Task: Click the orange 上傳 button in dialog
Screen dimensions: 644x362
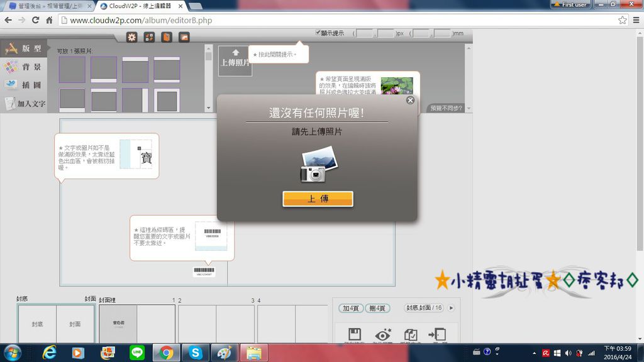Action: coord(318,199)
